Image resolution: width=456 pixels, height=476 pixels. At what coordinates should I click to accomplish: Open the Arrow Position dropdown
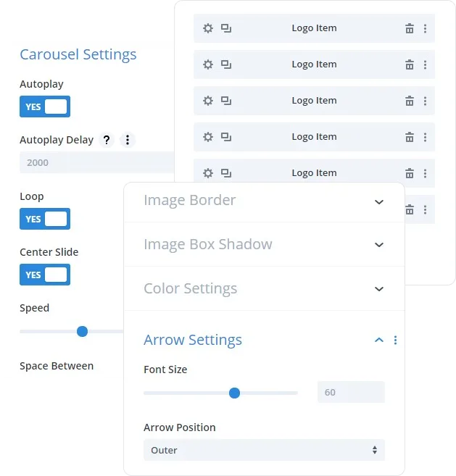click(x=264, y=450)
